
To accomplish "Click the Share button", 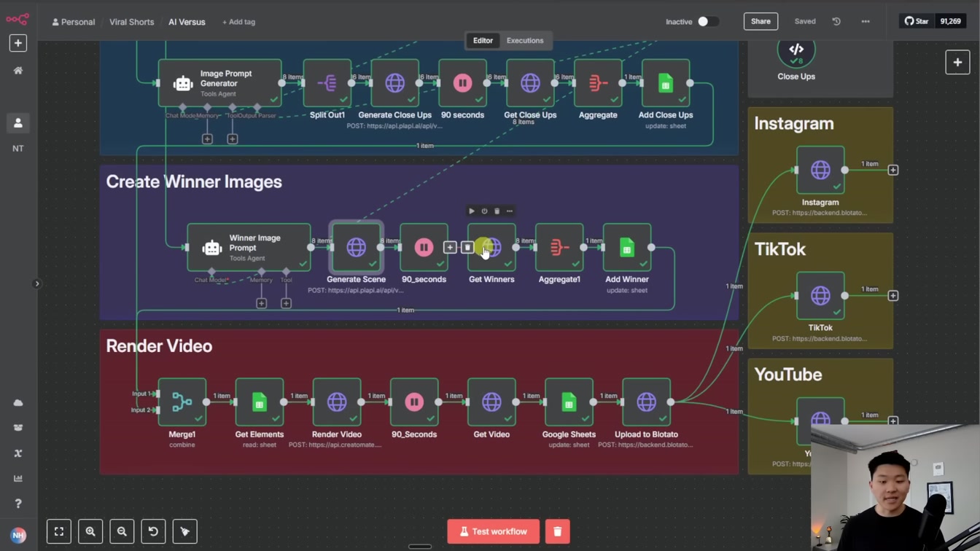I will [x=761, y=21].
